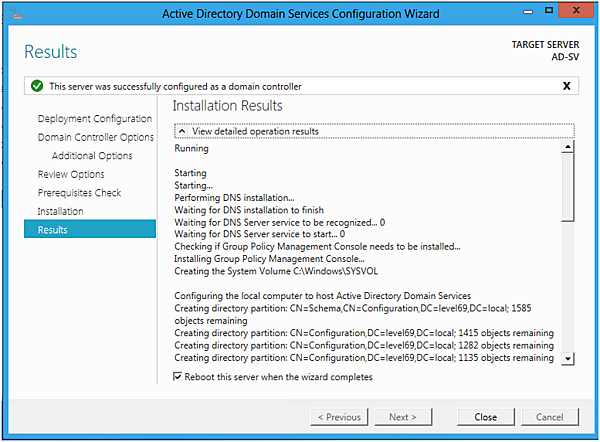Open the Deployment Configuration step
Screen dimensions: 600x442
click(94, 119)
